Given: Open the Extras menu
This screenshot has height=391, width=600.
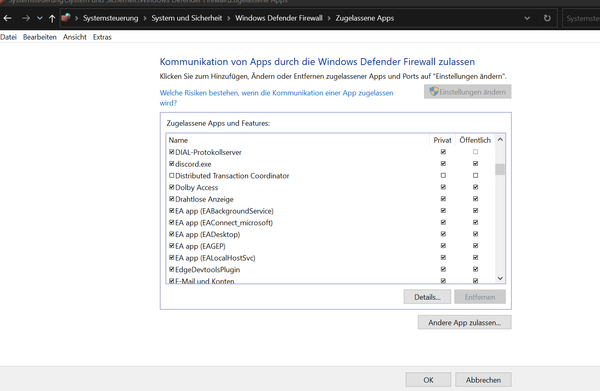Looking at the screenshot, I should [x=102, y=37].
